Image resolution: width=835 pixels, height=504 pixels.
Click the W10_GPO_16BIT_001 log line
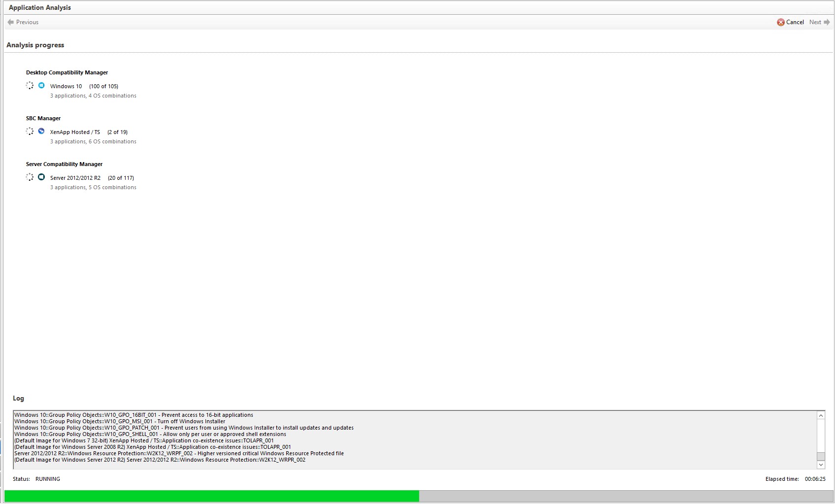pyautogui.click(x=134, y=415)
